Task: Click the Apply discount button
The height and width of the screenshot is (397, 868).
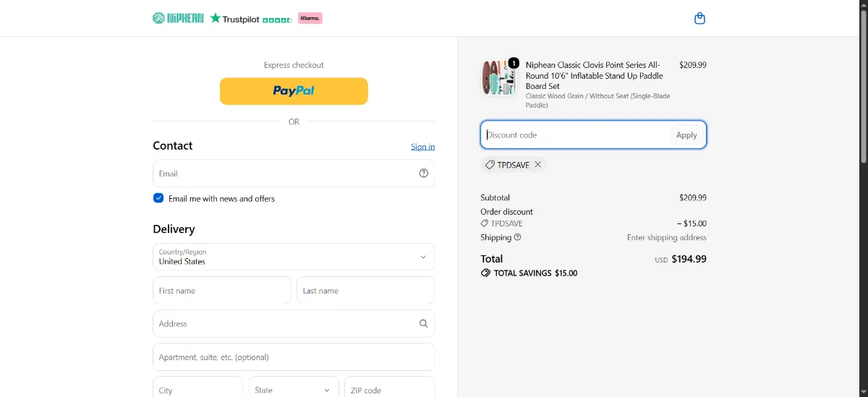Action: [x=686, y=135]
